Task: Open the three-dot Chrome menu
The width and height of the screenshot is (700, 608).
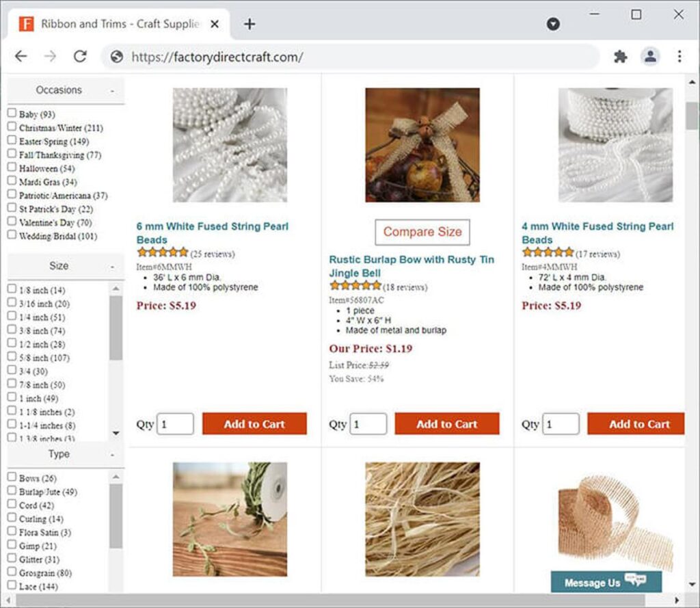Action: 680,57
